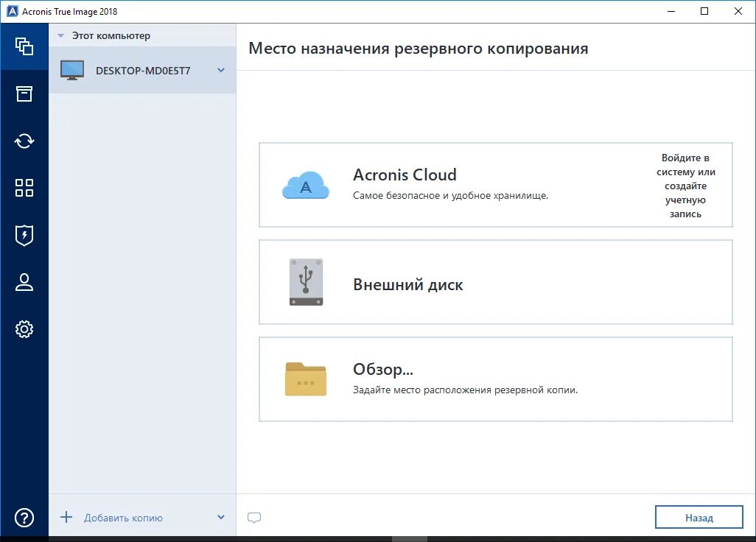Expand the DESKTOP-MD0E5T7 backup chevron

click(x=221, y=71)
